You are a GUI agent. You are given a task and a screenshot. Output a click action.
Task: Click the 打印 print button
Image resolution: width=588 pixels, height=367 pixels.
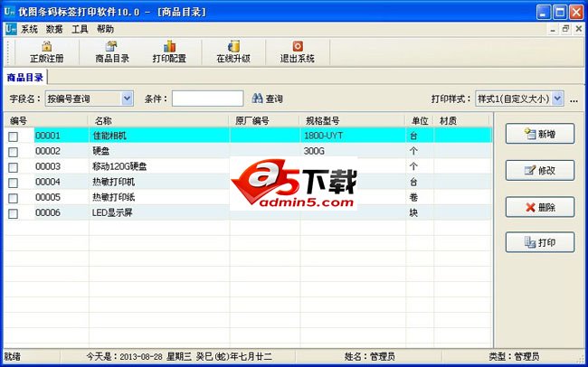pyautogui.click(x=540, y=242)
